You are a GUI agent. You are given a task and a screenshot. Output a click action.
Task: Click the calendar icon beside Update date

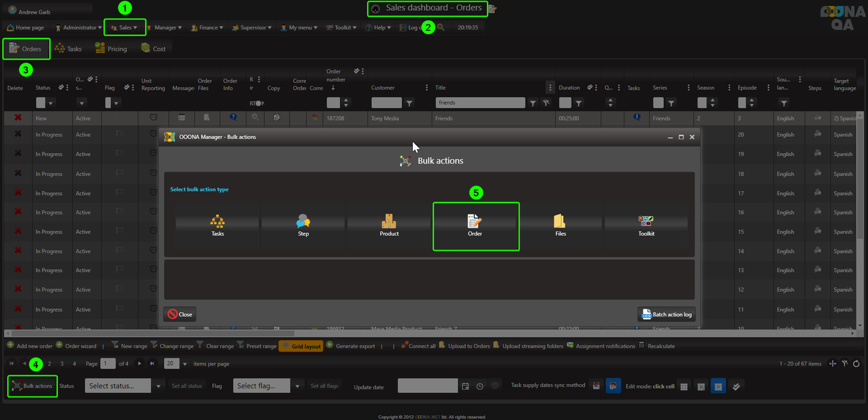click(x=465, y=386)
